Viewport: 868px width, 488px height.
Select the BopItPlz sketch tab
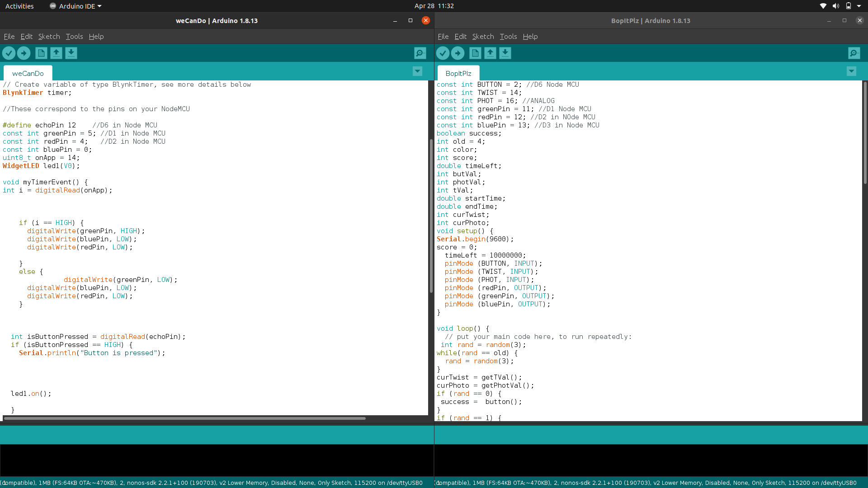tap(458, 73)
